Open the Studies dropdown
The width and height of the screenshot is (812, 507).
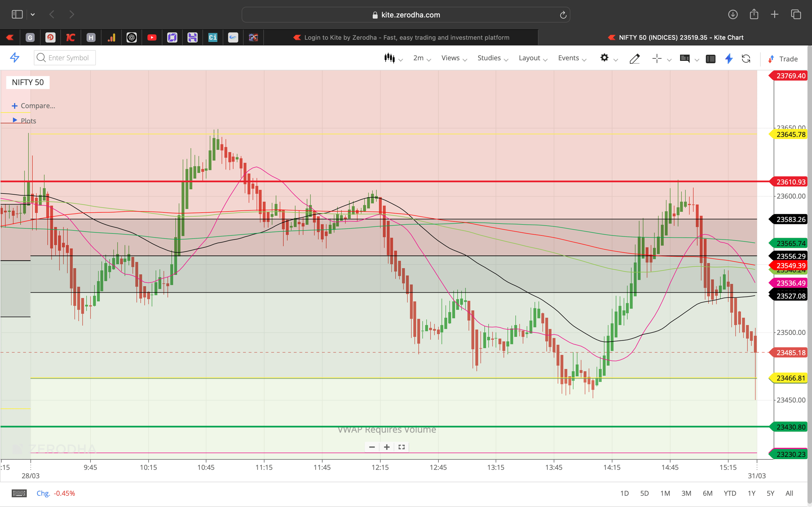[x=489, y=58]
